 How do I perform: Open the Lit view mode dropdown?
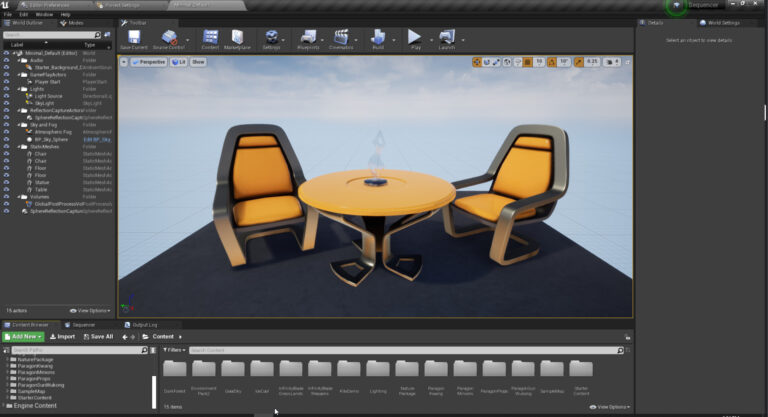(x=179, y=62)
